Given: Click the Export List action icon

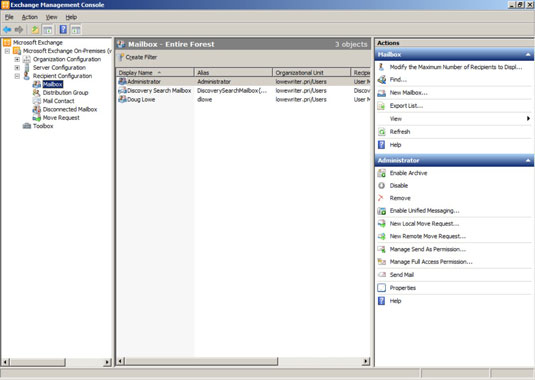Looking at the screenshot, I should tap(381, 106).
